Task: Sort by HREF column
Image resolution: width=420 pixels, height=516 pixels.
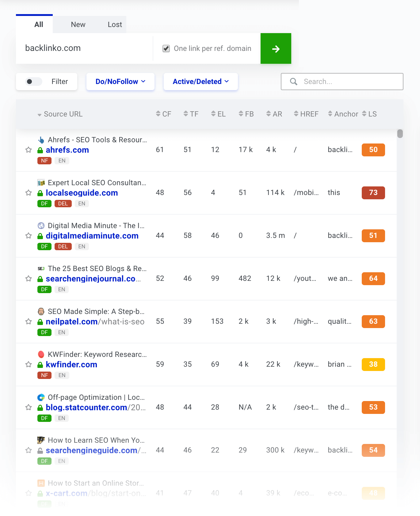Action: (306, 114)
